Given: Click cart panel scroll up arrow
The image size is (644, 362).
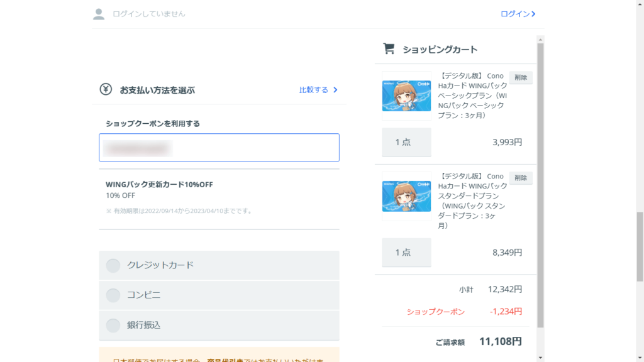Looking at the screenshot, I should (x=540, y=40).
